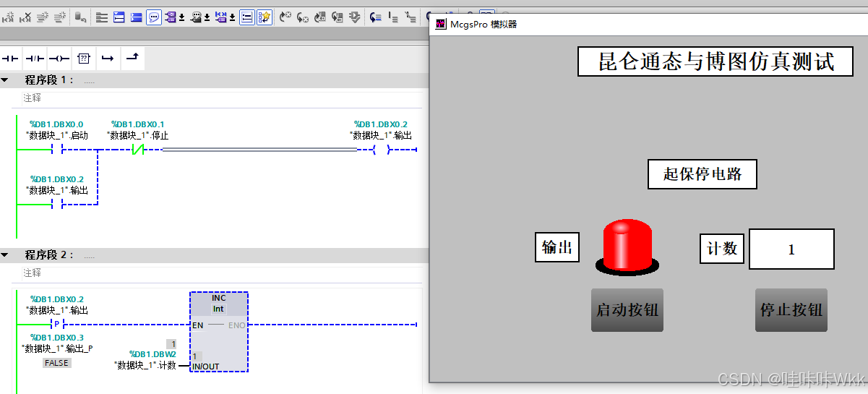The width and height of the screenshot is (868, 394).
Task: Click the 输出 label in simulator
Action: click(x=557, y=248)
